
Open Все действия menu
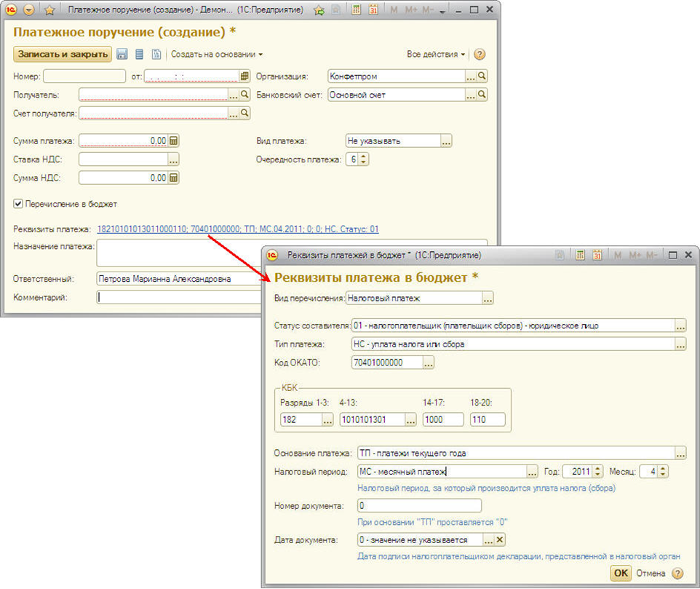pyautogui.click(x=436, y=54)
